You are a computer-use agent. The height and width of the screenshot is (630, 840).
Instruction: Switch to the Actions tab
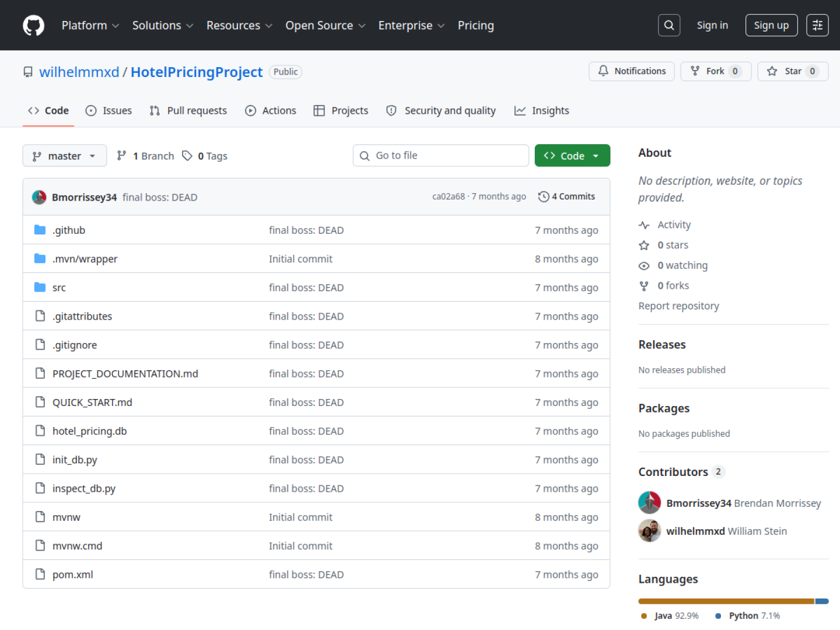point(271,110)
